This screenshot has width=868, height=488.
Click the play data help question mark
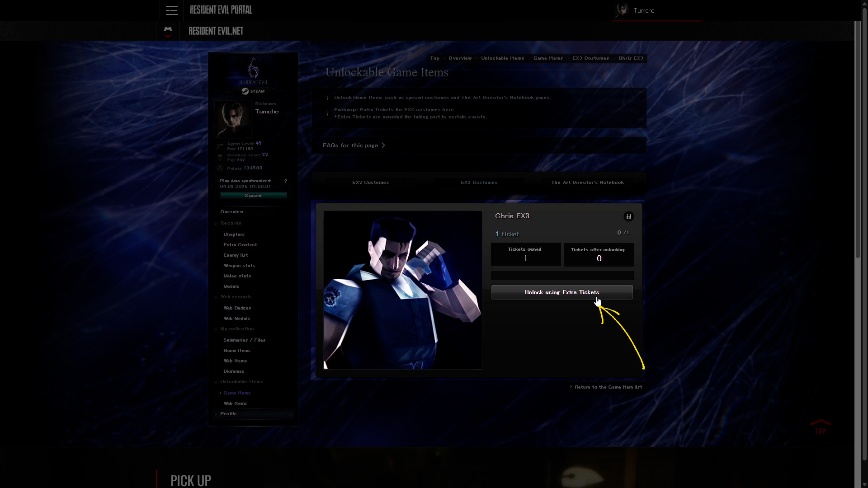[285, 181]
